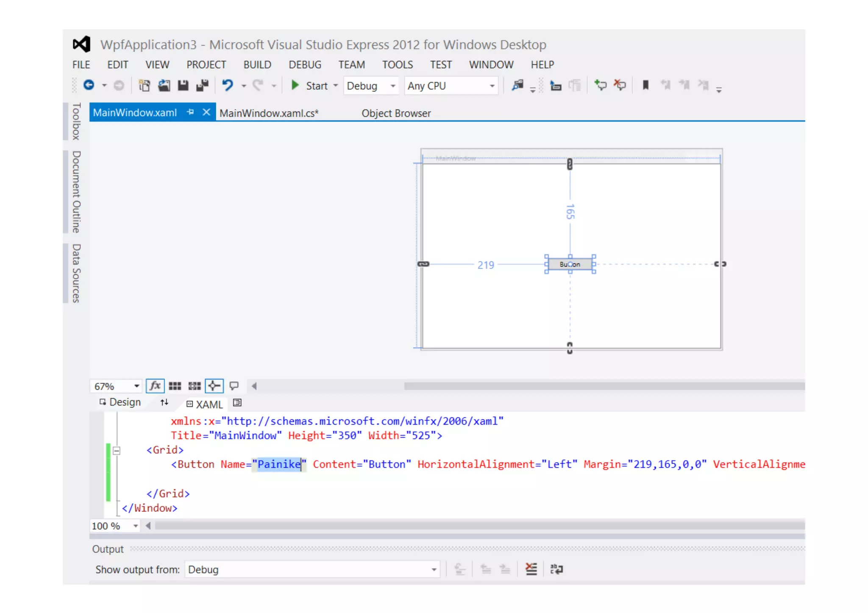
Task: Switch to the Design pane tab
Action: click(x=120, y=402)
